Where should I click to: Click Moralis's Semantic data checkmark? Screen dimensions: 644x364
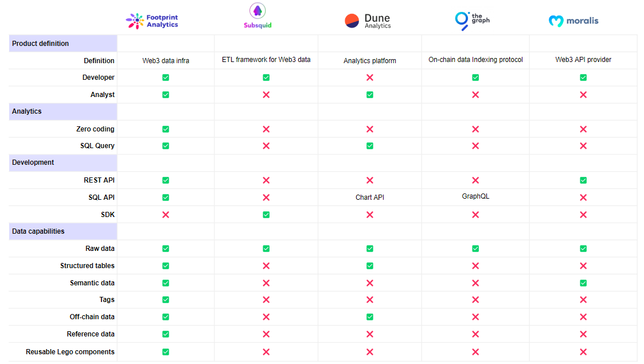(583, 283)
